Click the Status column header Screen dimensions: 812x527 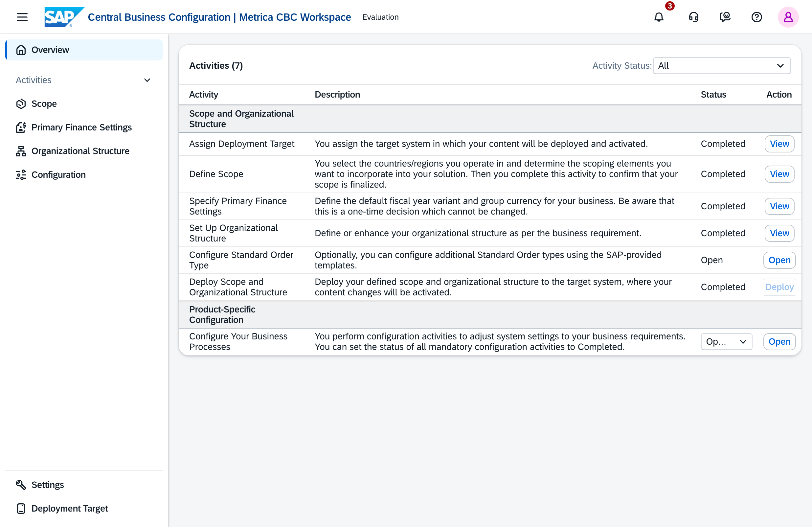pos(713,95)
